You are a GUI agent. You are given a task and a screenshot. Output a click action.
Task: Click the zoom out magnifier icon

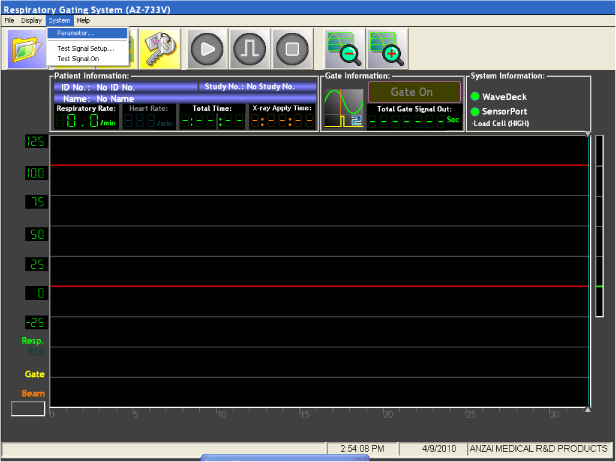(342, 47)
